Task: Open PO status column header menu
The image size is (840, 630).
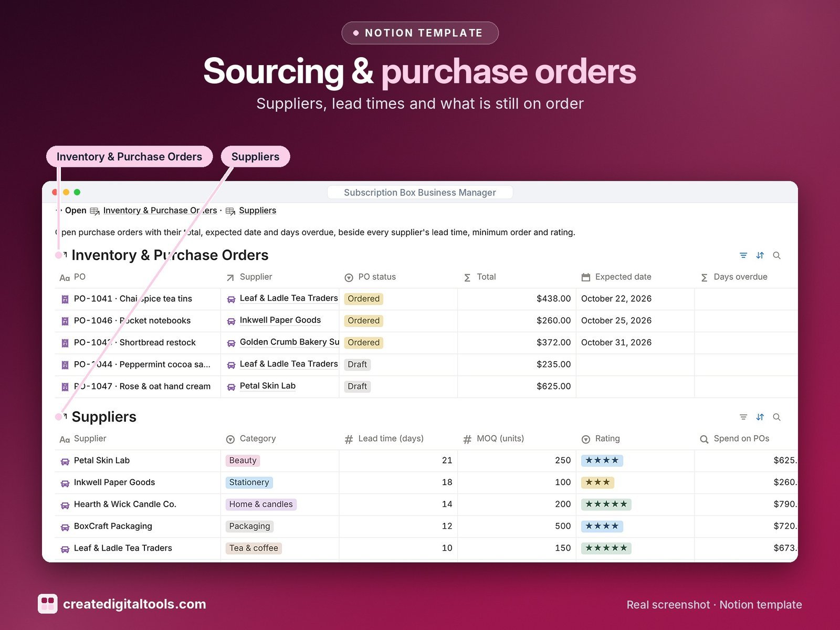Action: point(370,277)
